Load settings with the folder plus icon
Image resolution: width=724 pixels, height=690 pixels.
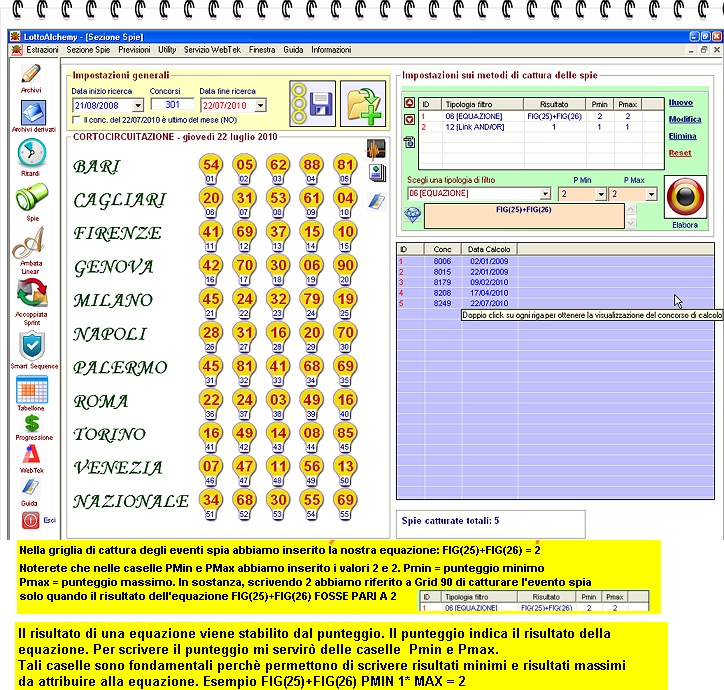[x=363, y=103]
